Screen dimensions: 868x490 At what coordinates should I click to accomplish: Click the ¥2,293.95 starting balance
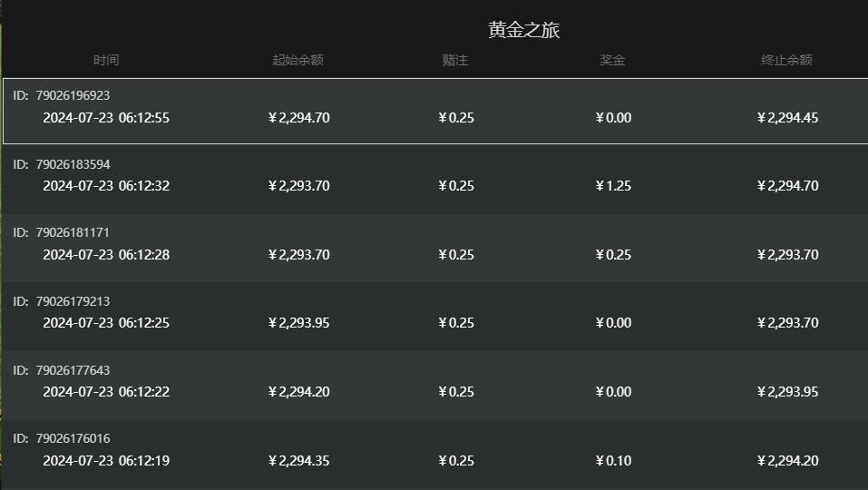[x=298, y=323]
